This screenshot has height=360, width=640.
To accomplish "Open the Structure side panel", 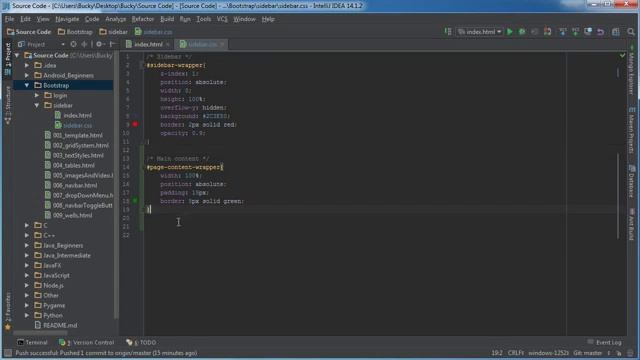I will coord(7,104).
